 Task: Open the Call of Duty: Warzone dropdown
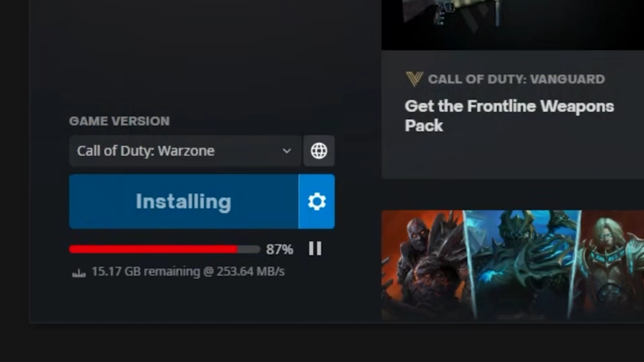pyautogui.click(x=186, y=151)
